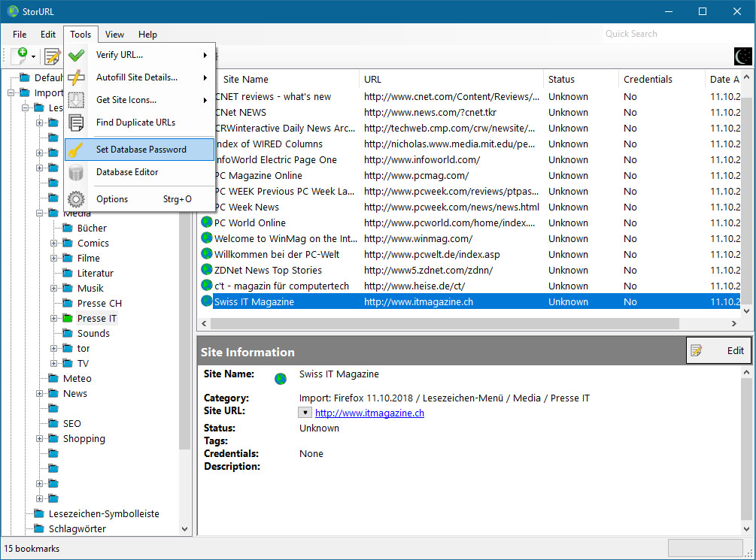Click the globe icon of c't magazin row
Image resolution: width=756 pixels, height=560 pixels.
[x=207, y=286]
